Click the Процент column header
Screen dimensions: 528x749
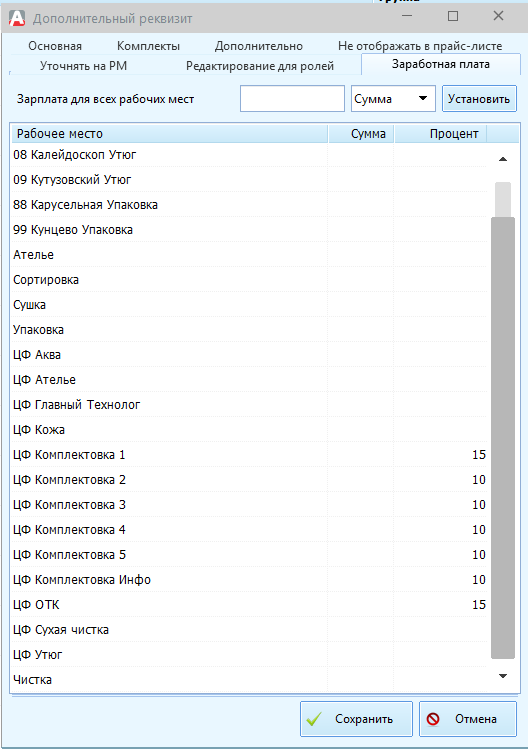click(x=441, y=134)
